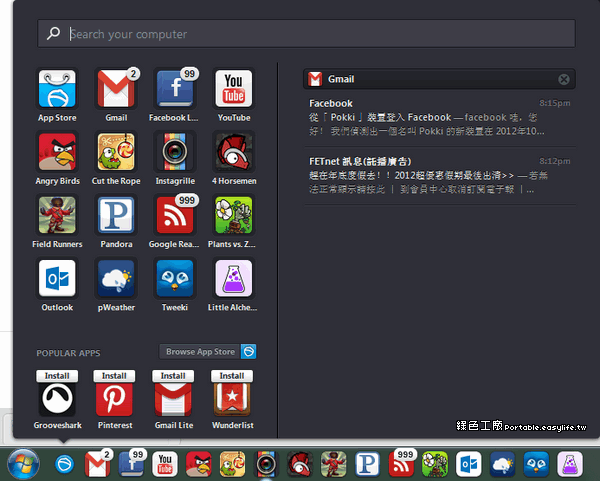Launch Cut the Rope from the grid

click(116, 152)
